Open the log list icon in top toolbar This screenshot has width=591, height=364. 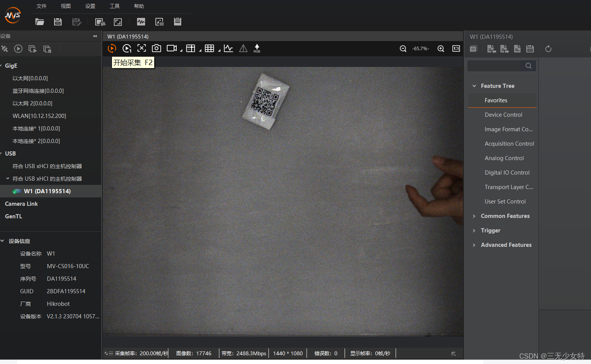(x=177, y=22)
